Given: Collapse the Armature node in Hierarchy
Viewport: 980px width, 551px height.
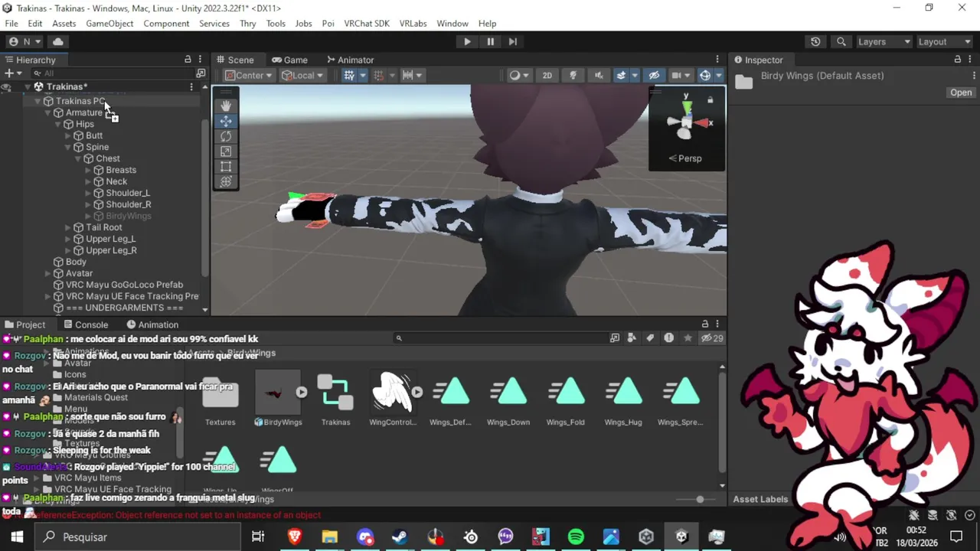Looking at the screenshot, I should click(47, 112).
